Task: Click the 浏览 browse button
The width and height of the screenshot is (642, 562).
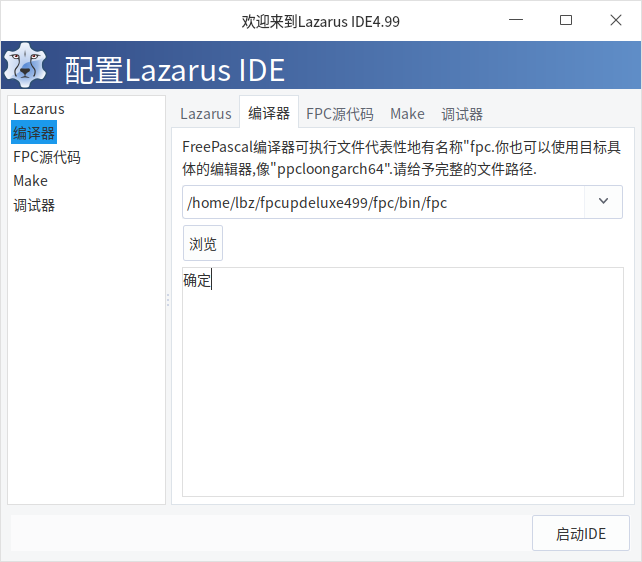Action: pos(203,243)
